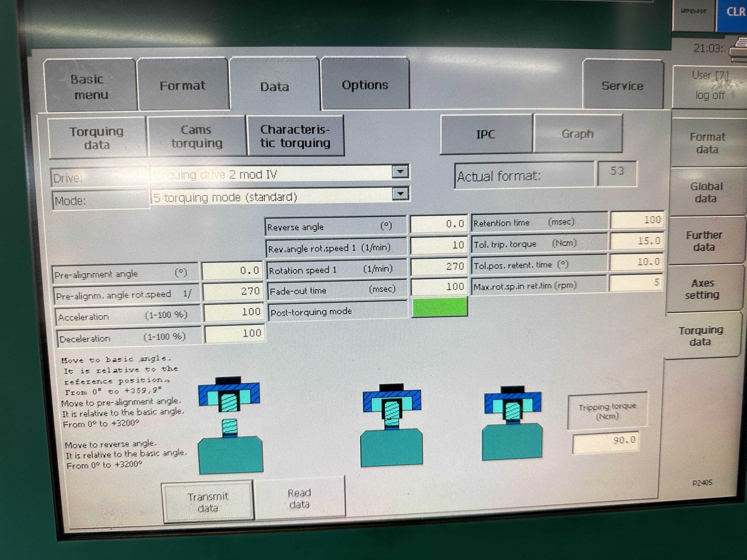The image size is (747, 560).
Task: Open the IPC view button
Action: [x=486, y=134]
